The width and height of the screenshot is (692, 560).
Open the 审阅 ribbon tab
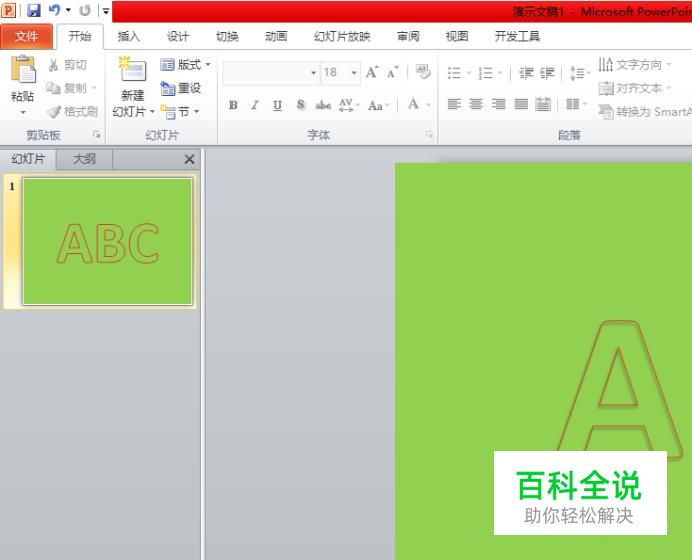[408, 36]
